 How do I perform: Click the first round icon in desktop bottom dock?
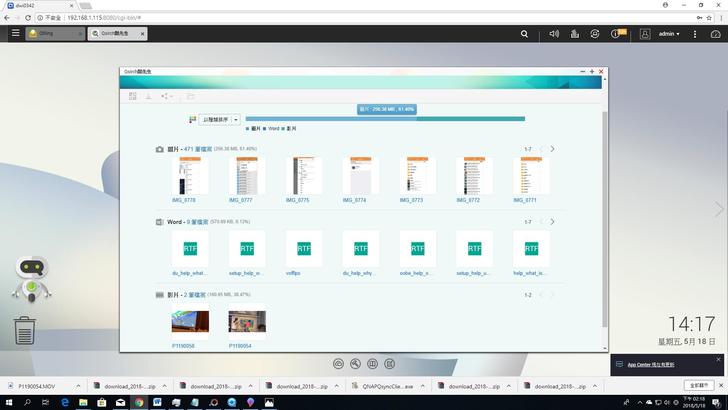[x=338, y=364]
